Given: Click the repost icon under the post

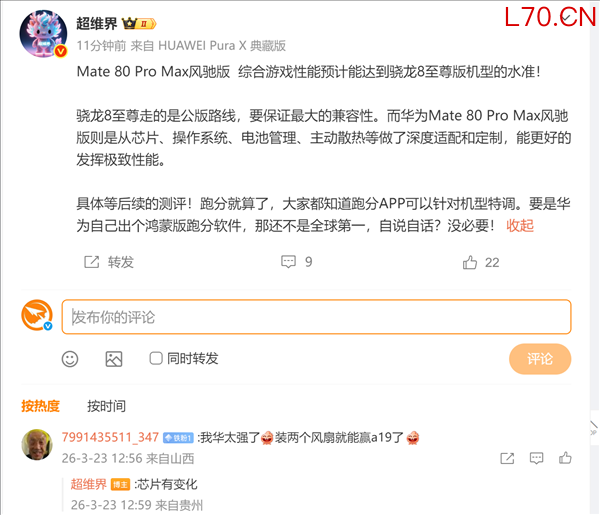Looking at the screenshot, I should click(91, 262).
